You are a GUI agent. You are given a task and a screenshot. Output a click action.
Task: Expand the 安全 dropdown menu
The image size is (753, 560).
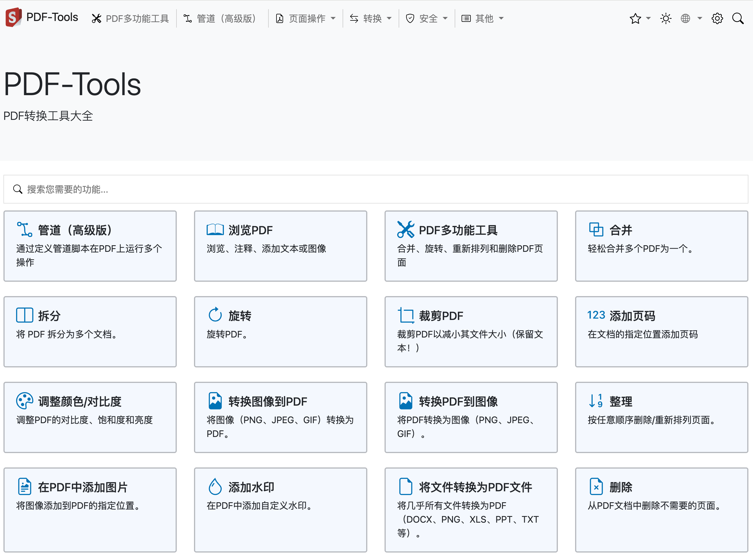(427, 18)
